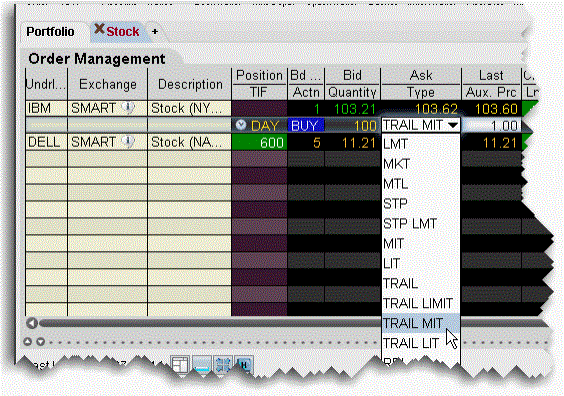Click the Bid column header
The image size is (564, 396).
tap(352, 76)
